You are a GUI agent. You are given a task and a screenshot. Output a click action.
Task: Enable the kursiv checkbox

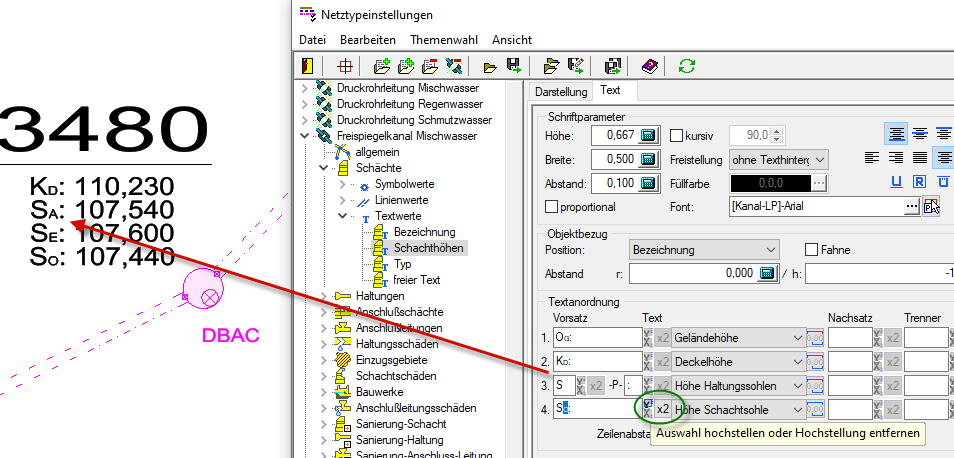pyautogui.click(x=676, y=135)
